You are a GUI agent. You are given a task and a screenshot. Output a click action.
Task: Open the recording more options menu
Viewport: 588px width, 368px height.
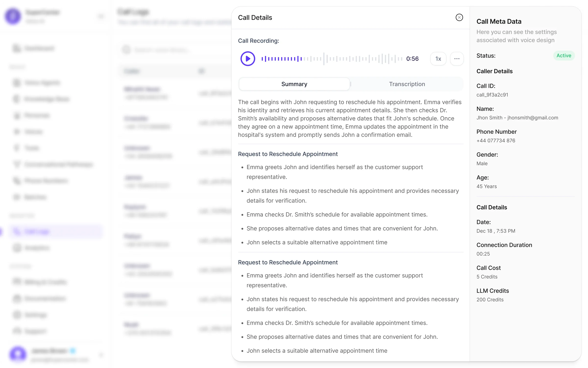[457, 59]
